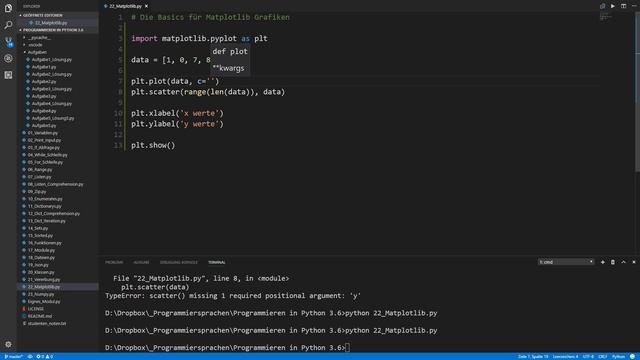Viewport: 640px width, 360px height.
Task: Change file encoding via UTF-8 status item
Action: [x=588, y=357]
